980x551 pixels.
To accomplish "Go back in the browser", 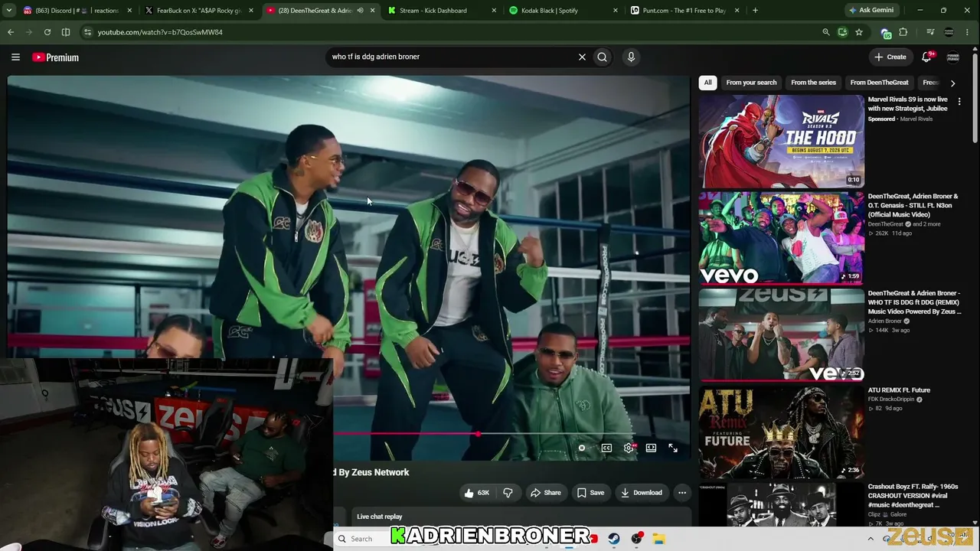I will [x=11, y=32].
